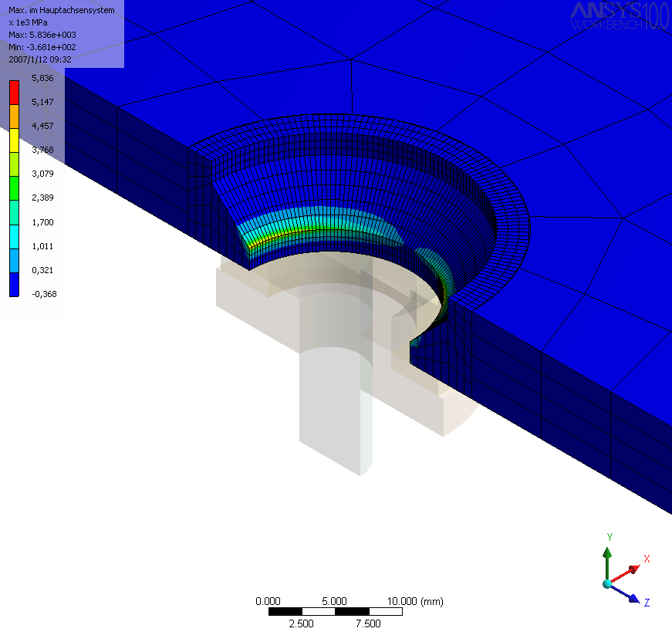The image size is (672, 642).
Task: Click the cyan isometric sphere at triad origin
Action: [607, 584]
